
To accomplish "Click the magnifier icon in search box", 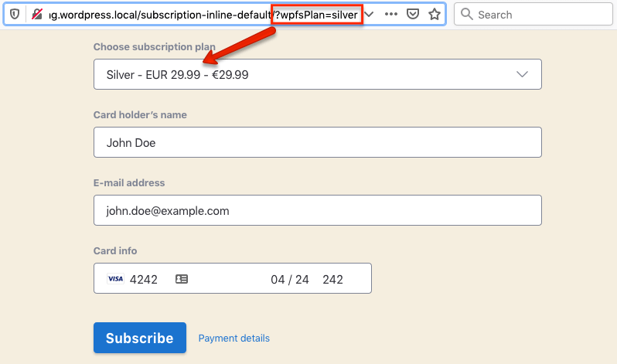I will pyautogui.click(x=466, y=15).
